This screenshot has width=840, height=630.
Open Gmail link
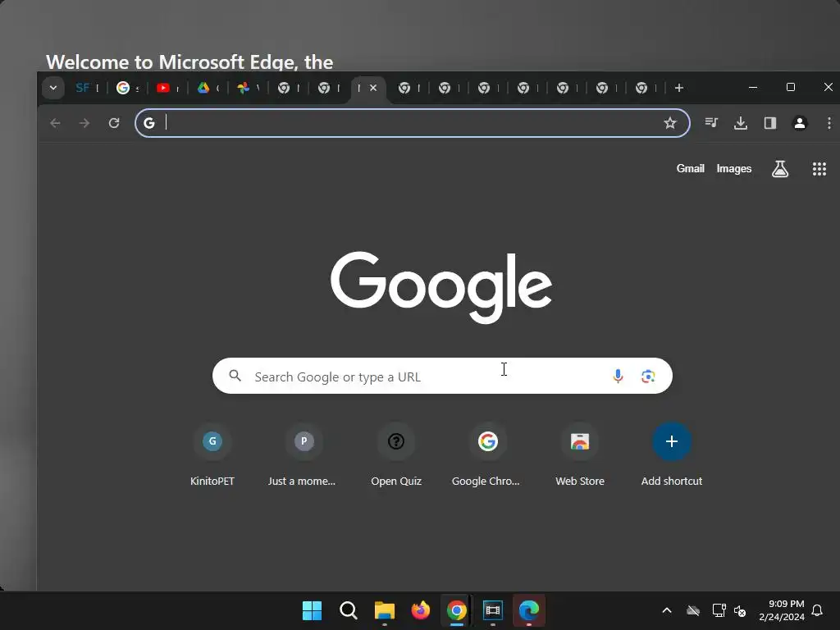tap(690, 169)
